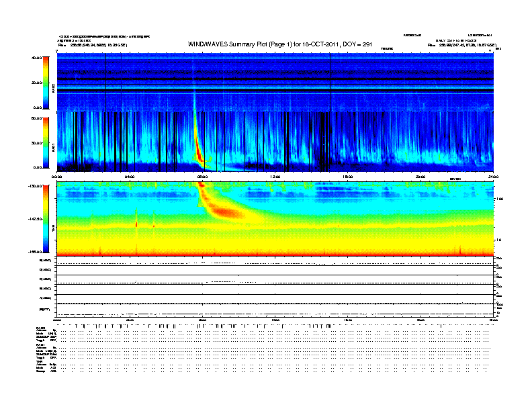This screenshot has width=532, height=411.
Task: Click the vertical TNR axis label
Action: [x=53, y=229]
